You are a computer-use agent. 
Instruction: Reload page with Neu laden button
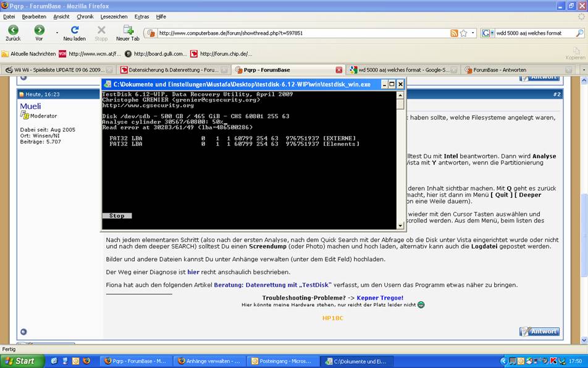(75, 30)
